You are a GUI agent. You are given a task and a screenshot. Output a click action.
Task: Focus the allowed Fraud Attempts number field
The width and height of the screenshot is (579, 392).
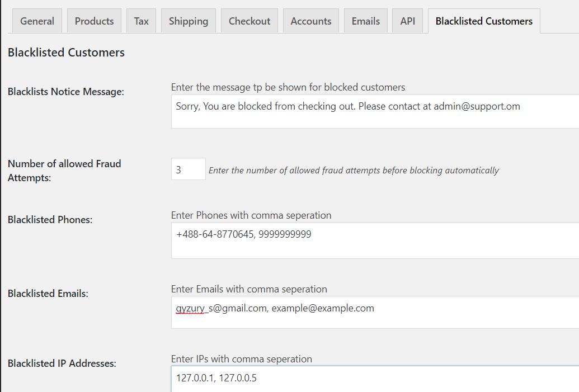[189, 169]
